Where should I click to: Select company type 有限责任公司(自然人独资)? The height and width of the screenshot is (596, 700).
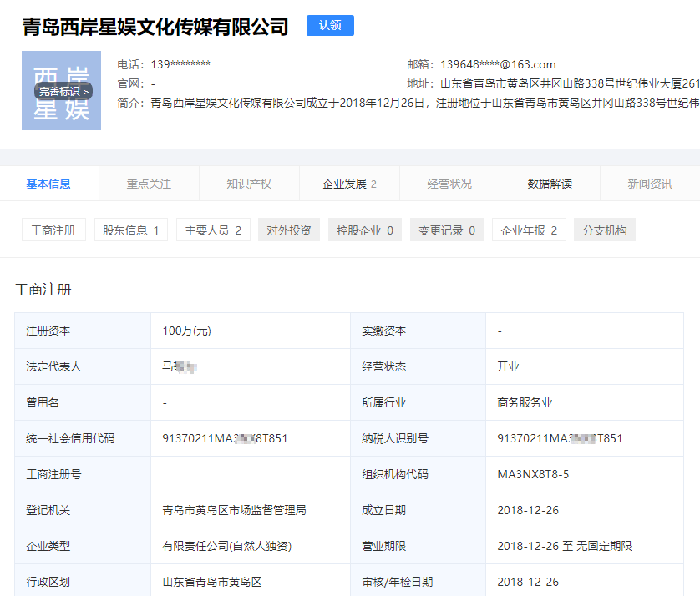pyautogui.click(x=226, y=546)
